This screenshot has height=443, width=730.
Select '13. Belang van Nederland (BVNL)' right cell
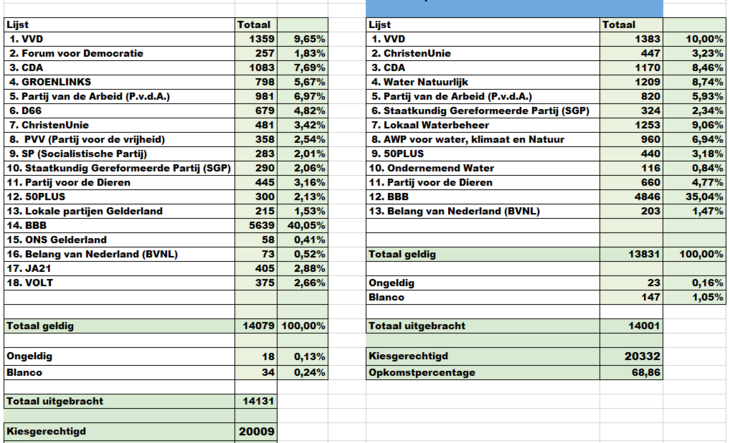pos(483,211)
